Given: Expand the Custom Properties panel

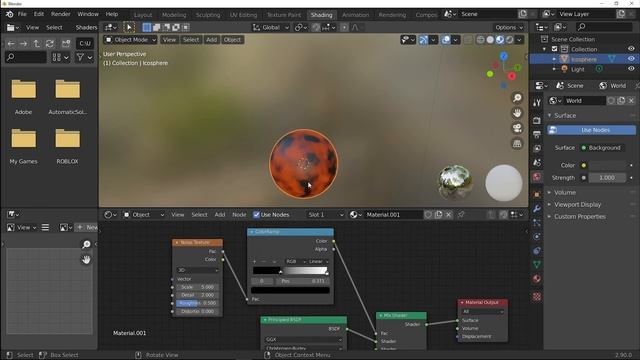Looking at the screenshot, I should (x=580, y=217).
